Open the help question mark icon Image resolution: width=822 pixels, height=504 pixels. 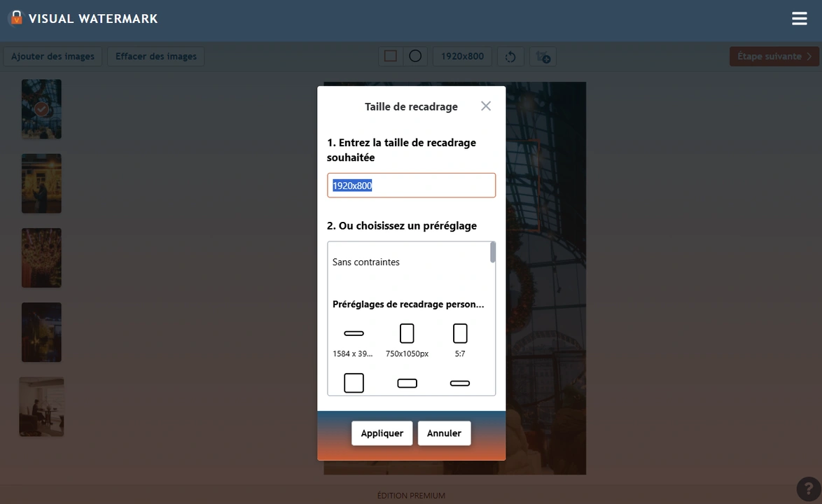point(808,489)
